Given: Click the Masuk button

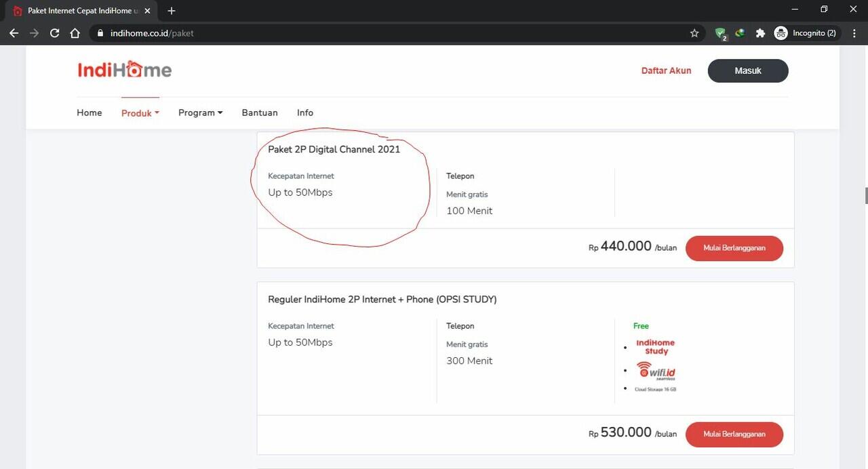Looking at the screenshot, I should [x=748, y=70].
